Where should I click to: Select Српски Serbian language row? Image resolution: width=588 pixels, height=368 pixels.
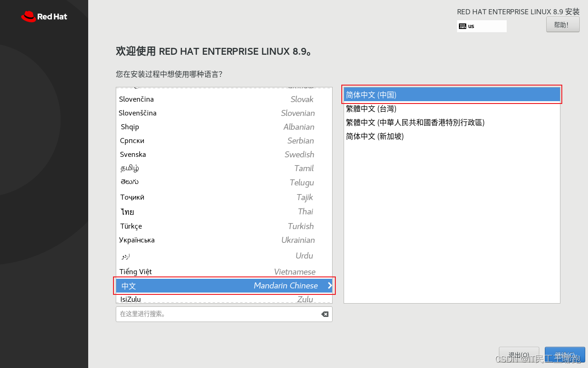[224, 141]
